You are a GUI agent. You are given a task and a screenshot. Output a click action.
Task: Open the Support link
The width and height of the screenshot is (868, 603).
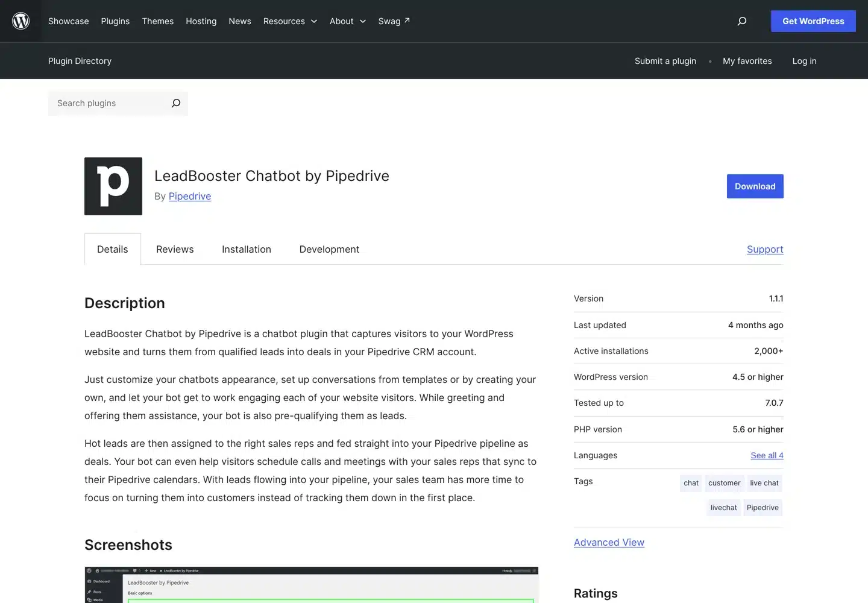click(x=765, y=249)
